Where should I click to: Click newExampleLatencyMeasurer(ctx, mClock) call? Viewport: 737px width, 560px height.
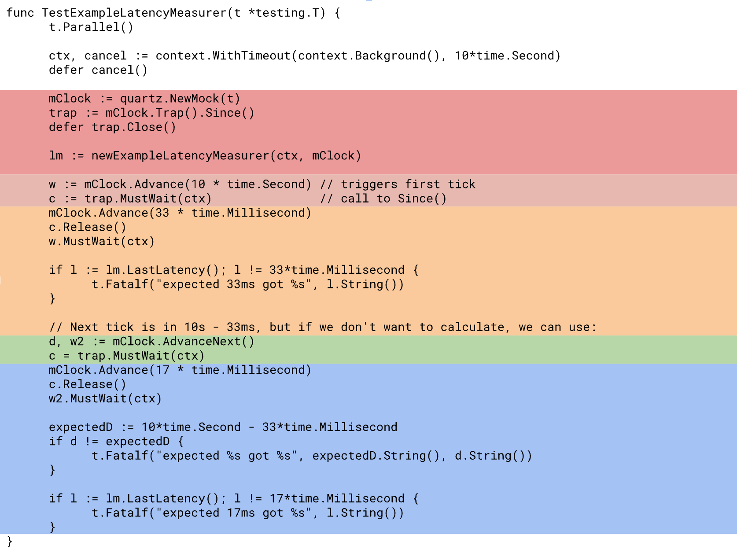pyautogui.click(x=226, y=156)
